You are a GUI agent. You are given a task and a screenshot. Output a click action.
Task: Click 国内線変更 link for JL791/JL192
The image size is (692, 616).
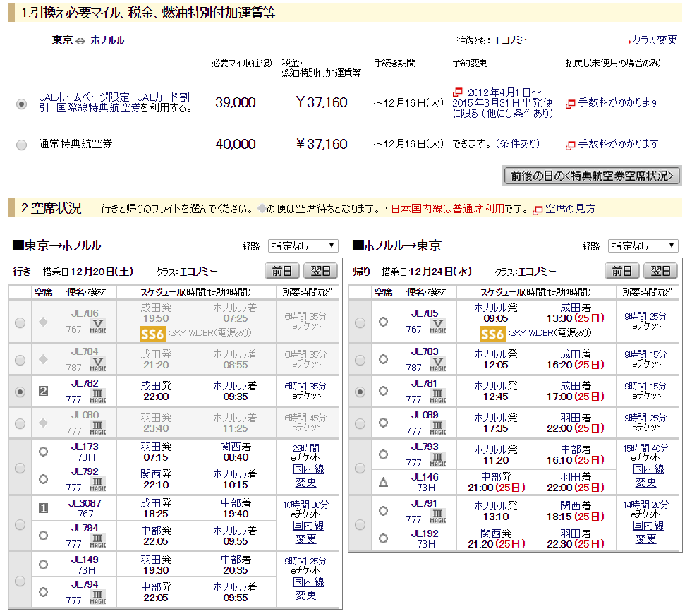(x=648, y=532)
